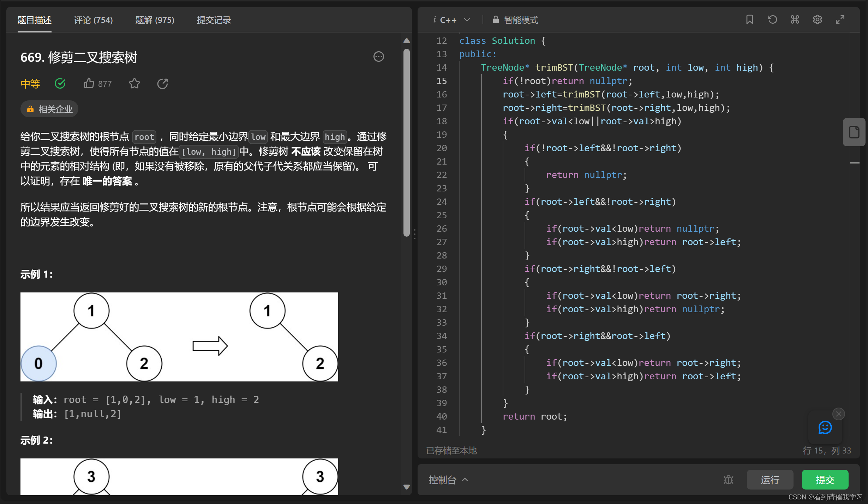Favorite the problem with star icon
Viewport: 868px width, 504px height.
tap(134, 83)
